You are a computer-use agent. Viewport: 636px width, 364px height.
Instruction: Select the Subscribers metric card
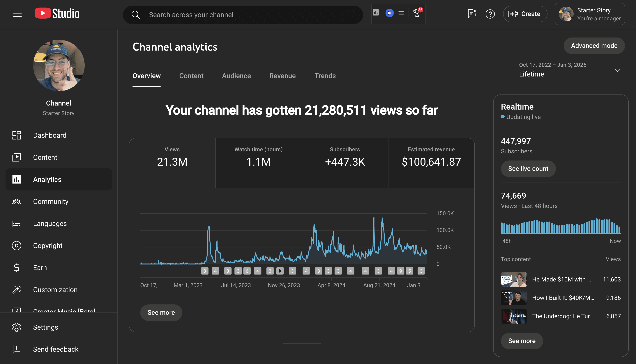345,163
